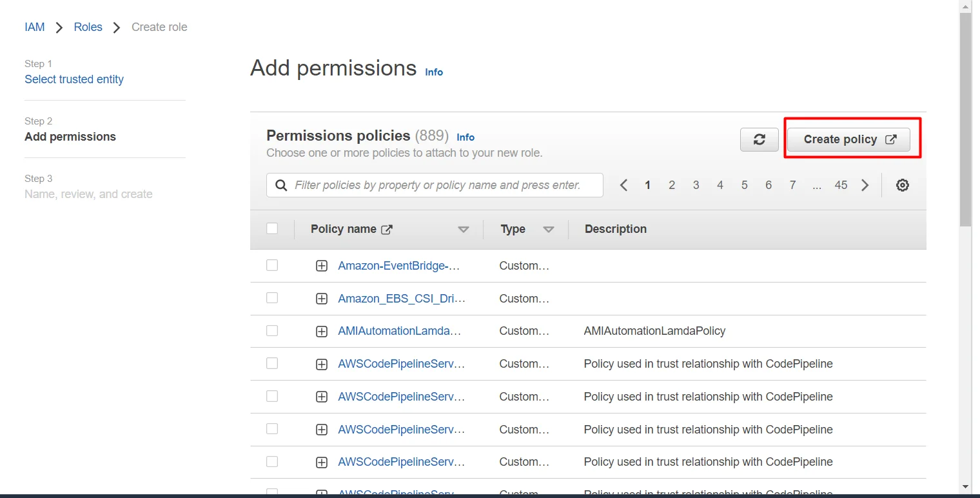Check the first AWSCodePipelineServ policy checkbox
Screen dimensions: 980x498
click(272, 363)
